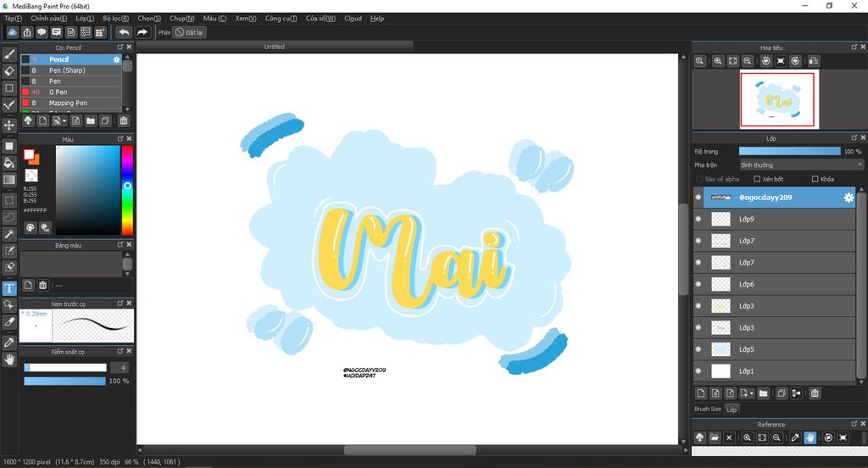Open the Help menu
The image size is (868, 468).
[x=377, y=19]
